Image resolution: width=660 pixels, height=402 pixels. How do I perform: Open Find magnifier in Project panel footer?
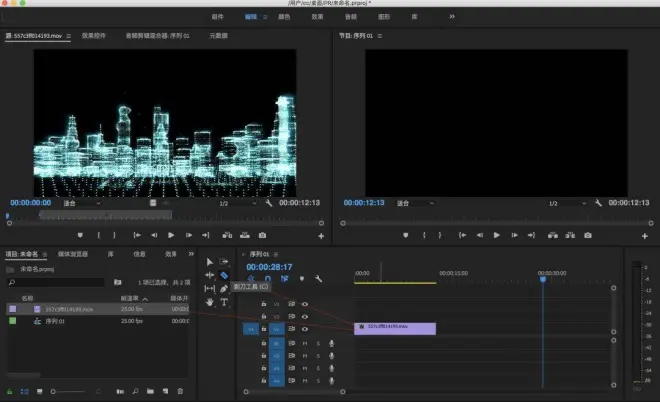pyautogui.click(x=136, y=391)
